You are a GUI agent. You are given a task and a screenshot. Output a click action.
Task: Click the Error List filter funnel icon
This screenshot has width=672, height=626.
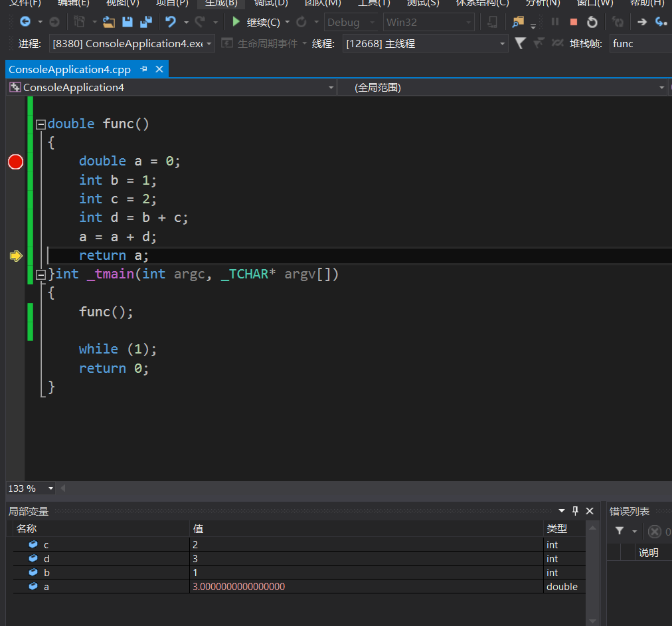[620, 531]
